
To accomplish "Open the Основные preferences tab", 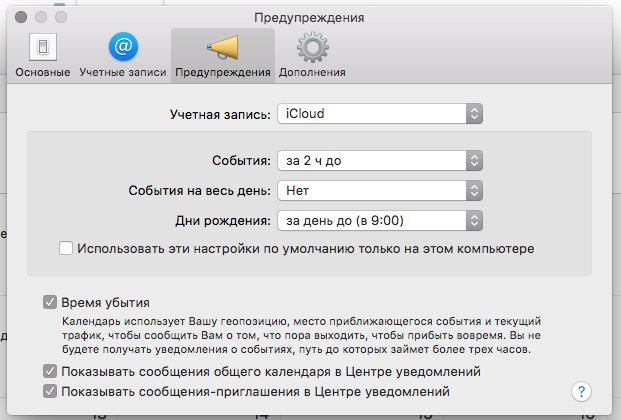I will (x=43, y=55).
